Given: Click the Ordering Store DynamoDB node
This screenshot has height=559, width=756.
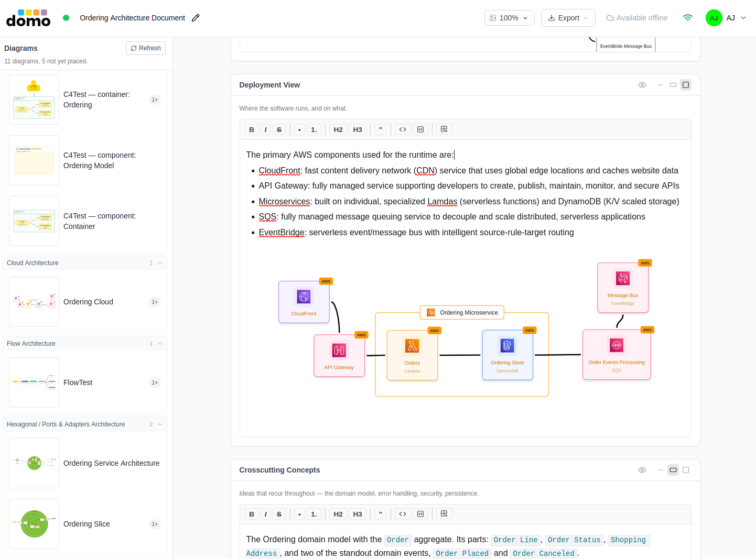Looking at the screenshot, I should click(507, 355).
